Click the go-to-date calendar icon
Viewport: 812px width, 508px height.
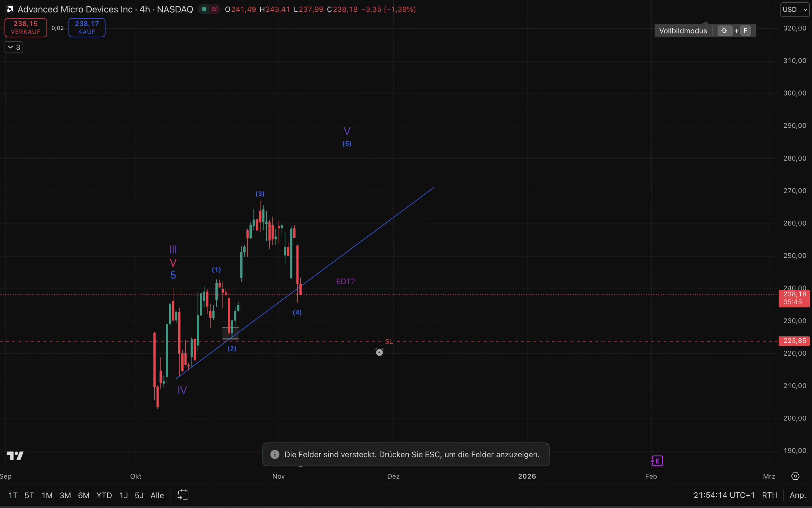183,495
